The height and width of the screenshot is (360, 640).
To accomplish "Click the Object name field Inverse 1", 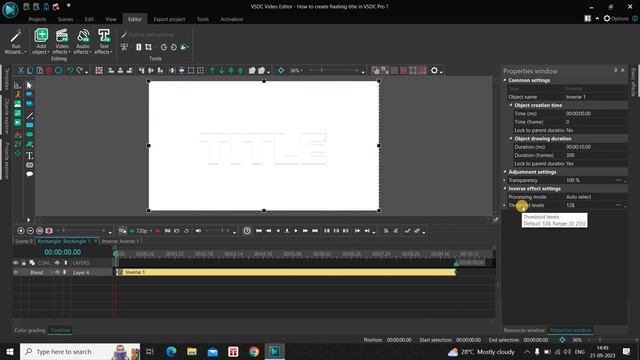I will (x=596, y=97).
